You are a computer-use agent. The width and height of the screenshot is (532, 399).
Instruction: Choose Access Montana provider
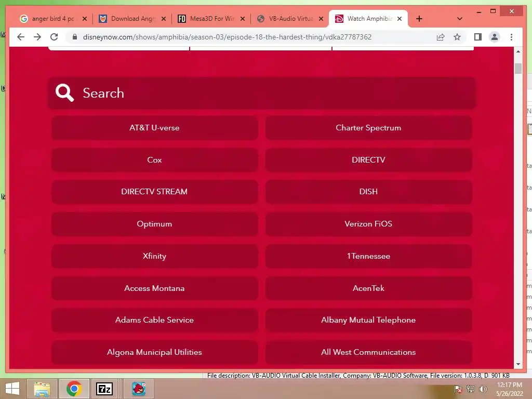pos(155,288)
